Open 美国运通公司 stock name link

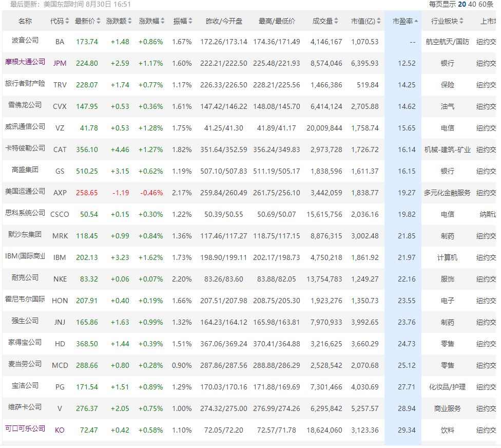(25, 191)
